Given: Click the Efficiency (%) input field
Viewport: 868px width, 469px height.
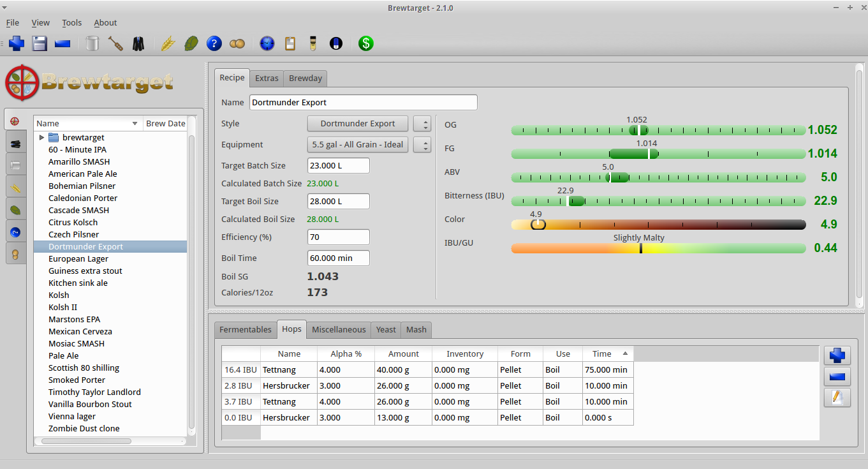Looking at the screenshot, I should tap(339, 237).
